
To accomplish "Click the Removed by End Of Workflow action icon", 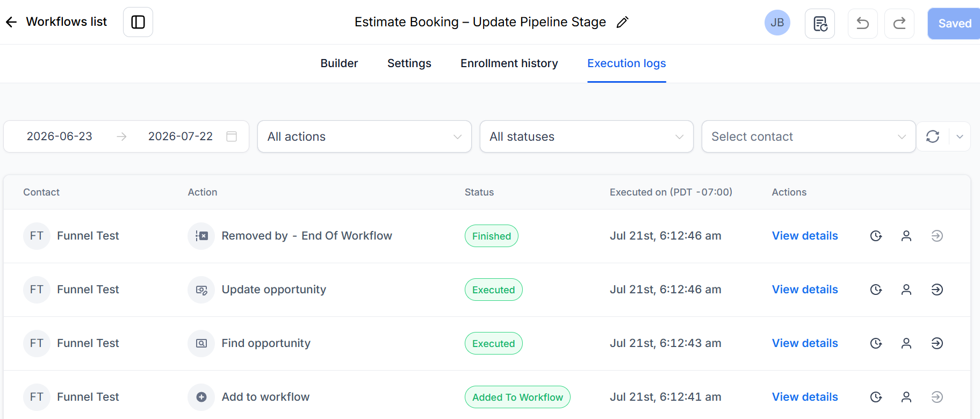I will pos(201,236).
